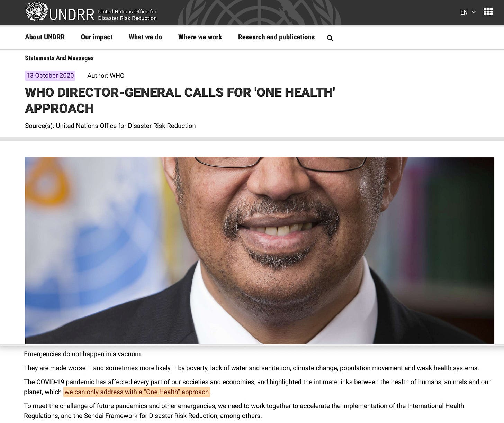Open Research and publications menu
The width and height of the screenshot is (504, 423).
tap(276, 37)
